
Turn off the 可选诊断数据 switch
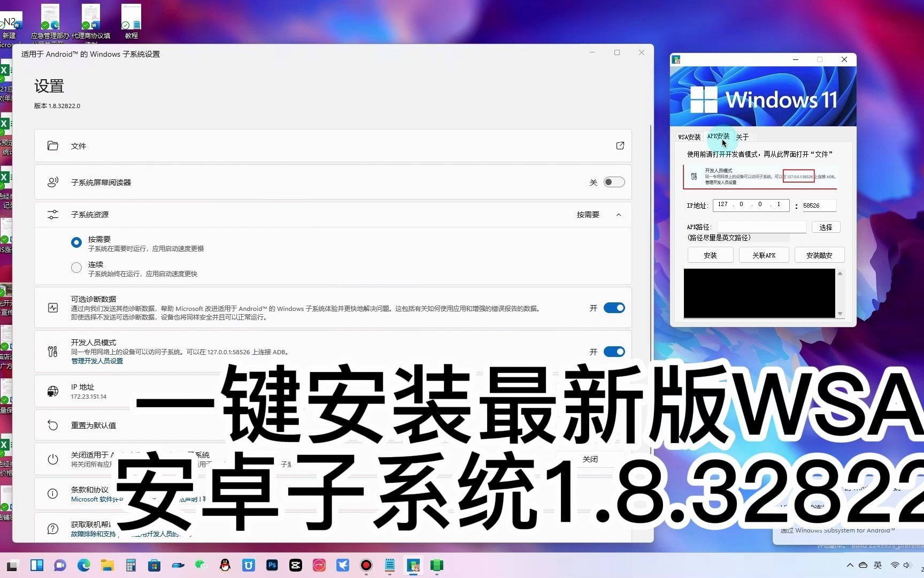click(614, 308)
